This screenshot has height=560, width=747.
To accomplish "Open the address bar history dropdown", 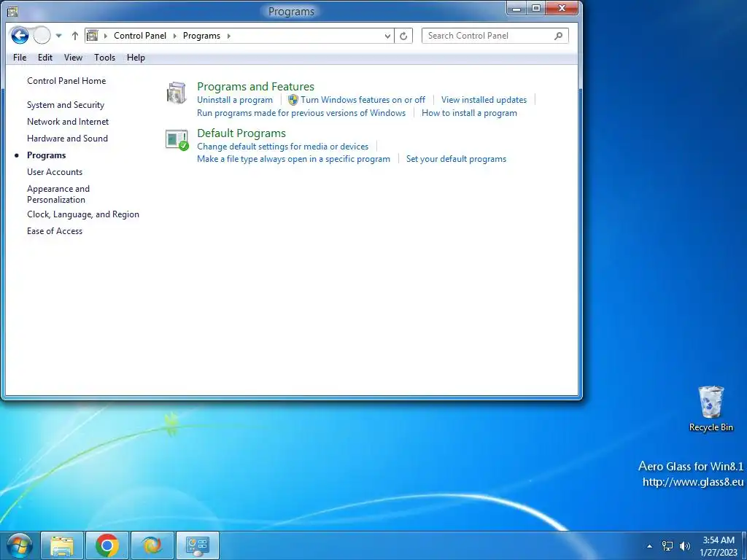I will tap(387, 36).
